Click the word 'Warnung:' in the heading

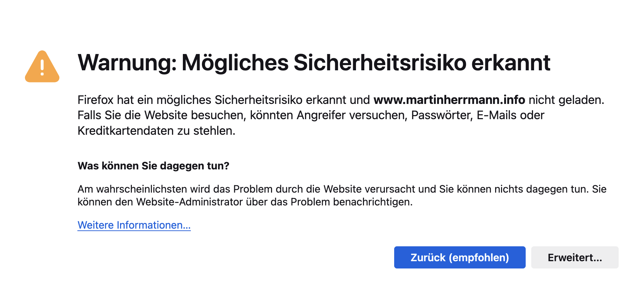[x=127, y=63]
